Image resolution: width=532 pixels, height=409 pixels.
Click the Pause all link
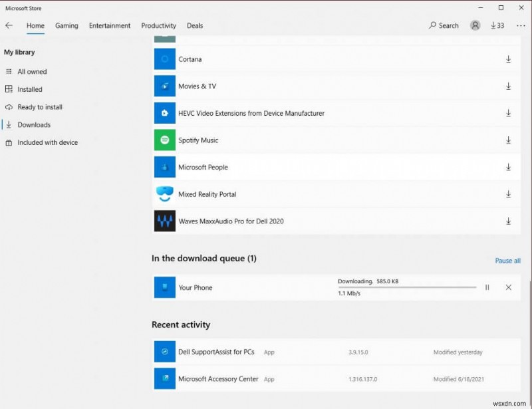point(507,260)
